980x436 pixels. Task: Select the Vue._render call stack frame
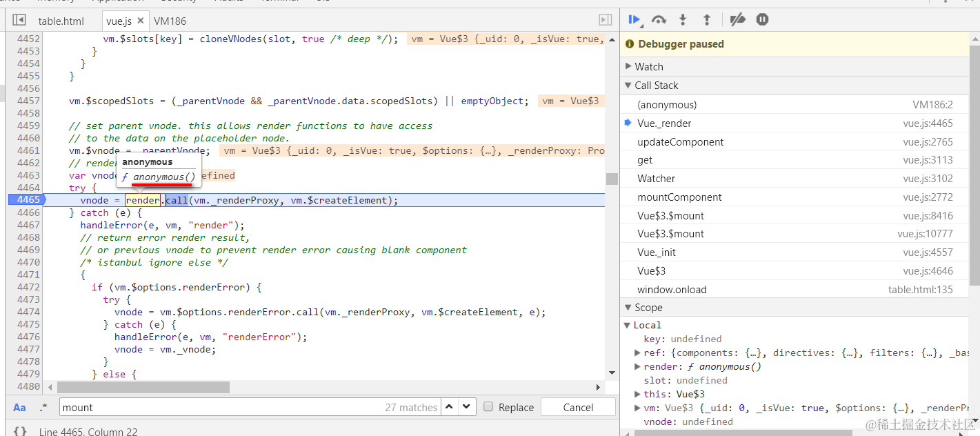tap(794, 123)
